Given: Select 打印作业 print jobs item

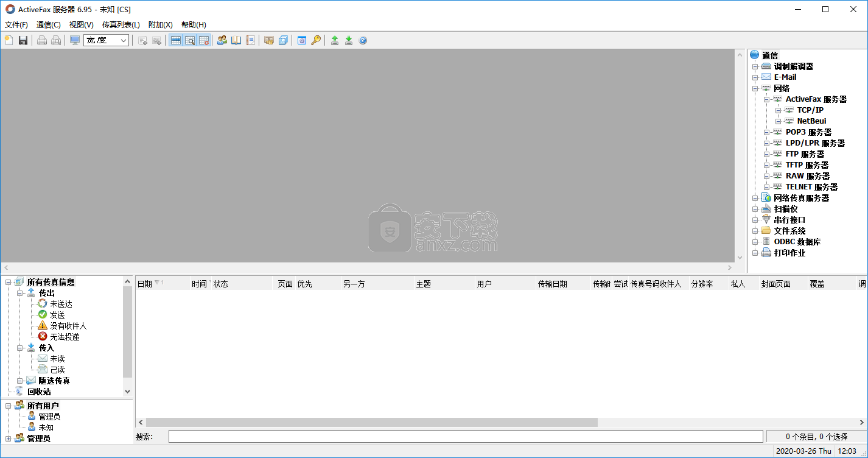Looking at the screenshot, I should [x=789, y=253].
